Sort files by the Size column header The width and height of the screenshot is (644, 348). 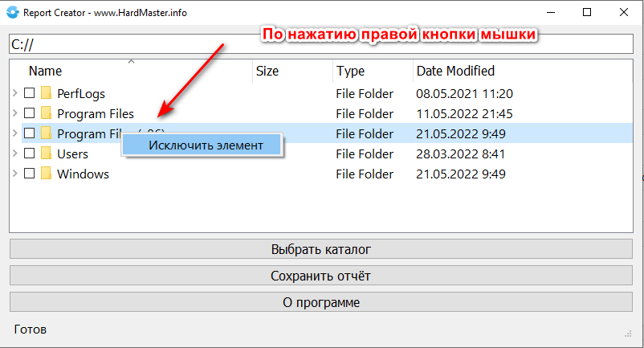pyautogui.click(x=267, y=71)
